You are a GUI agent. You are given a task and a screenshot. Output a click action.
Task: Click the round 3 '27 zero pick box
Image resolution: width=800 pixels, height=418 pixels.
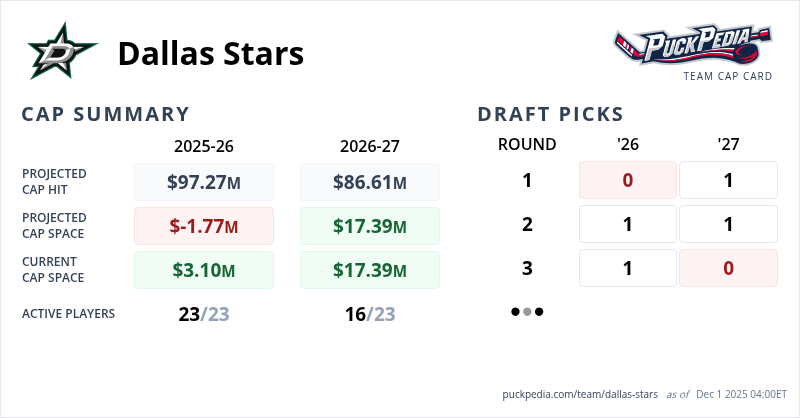[728, 268]
